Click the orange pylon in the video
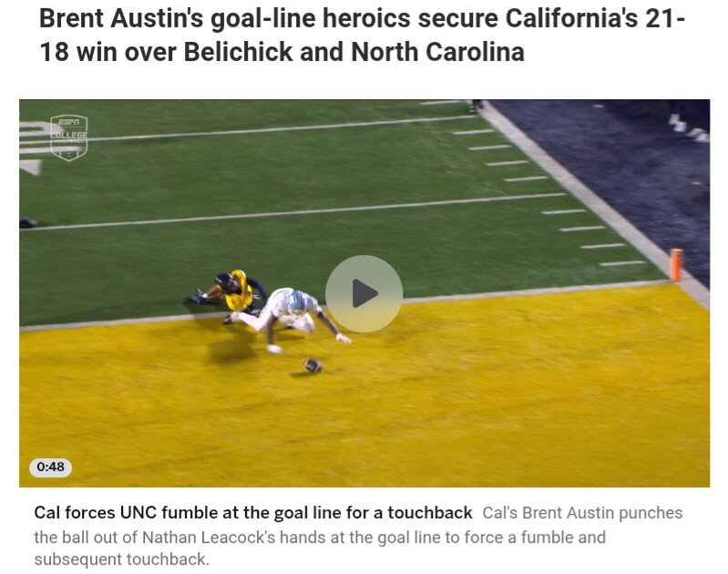This screenshot has width=728, height=574. coord(676,265)
